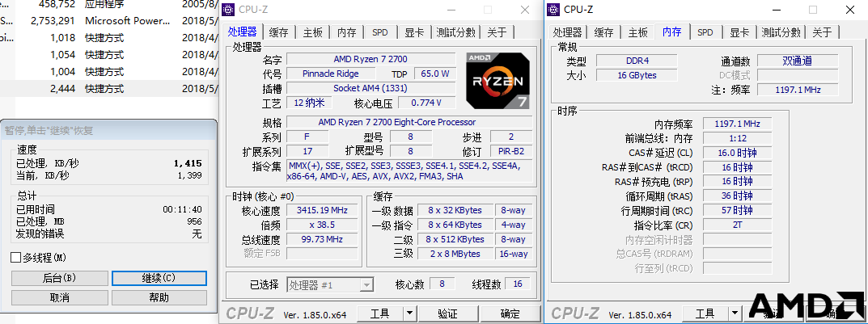Screen dimensions: 868x324
Task: Select 主板 tab in right CPU-Z window
Action: point(637,32)
